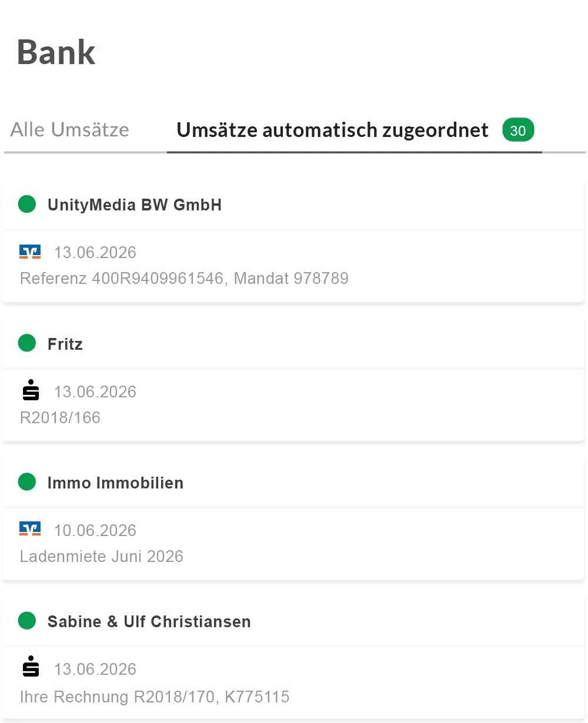
Task: Select the Umsätze automatisch zugeordnet tab
Action: pyautogui.click(x=332, y=130)
